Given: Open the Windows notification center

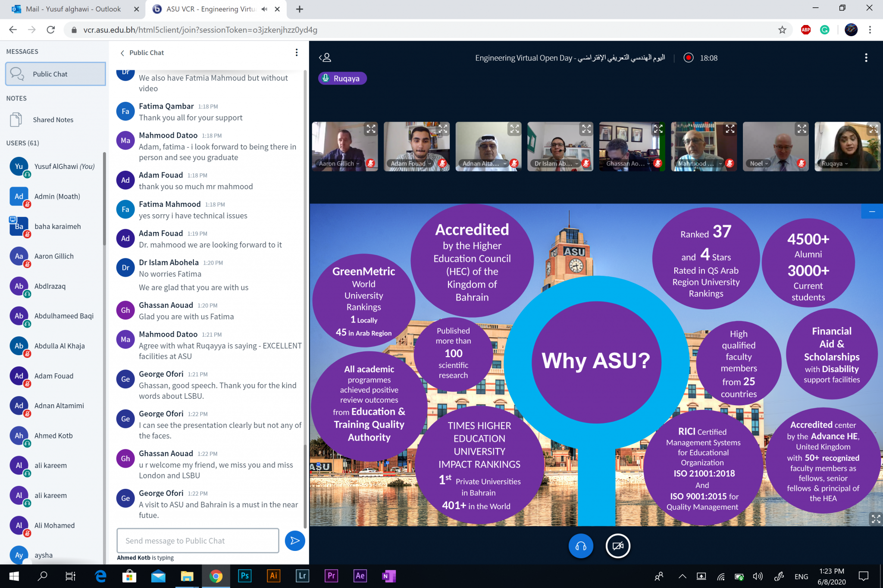Looking at the screenshot, I should (864, 576).
